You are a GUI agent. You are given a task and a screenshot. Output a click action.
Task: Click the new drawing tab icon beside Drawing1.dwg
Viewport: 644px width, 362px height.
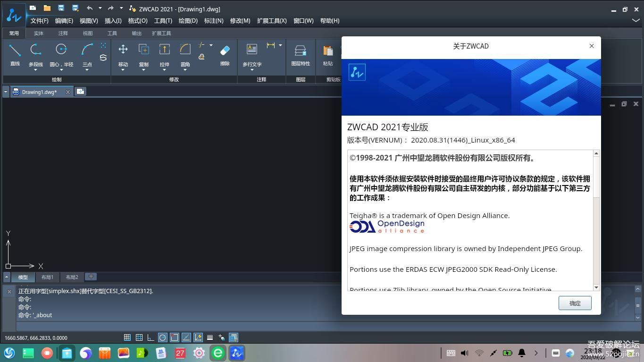[x=81, y=92]
